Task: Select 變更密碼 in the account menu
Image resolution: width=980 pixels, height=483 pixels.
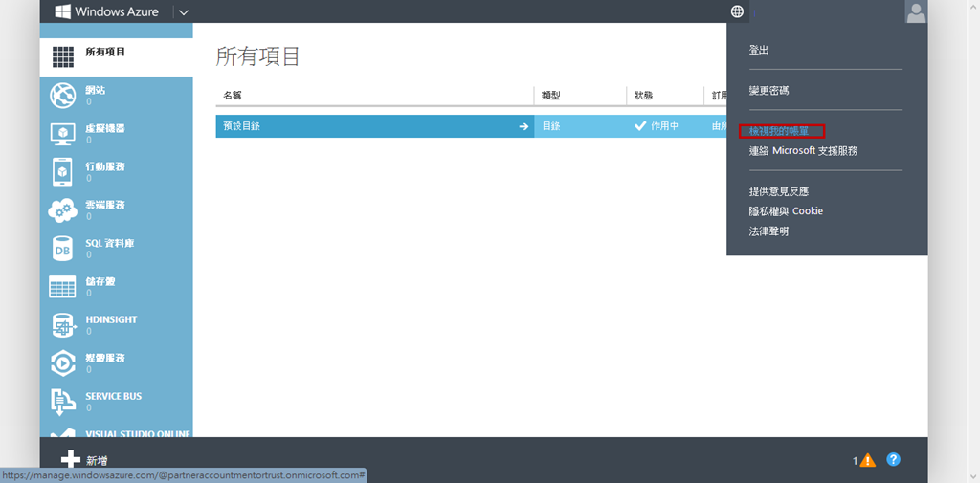Action: click(x=768, y=91)
